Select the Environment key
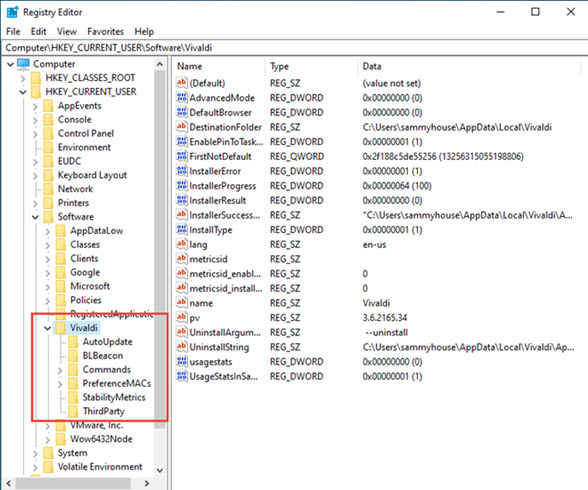The height and width of the screenshot is (490, 588). (84, 147)
